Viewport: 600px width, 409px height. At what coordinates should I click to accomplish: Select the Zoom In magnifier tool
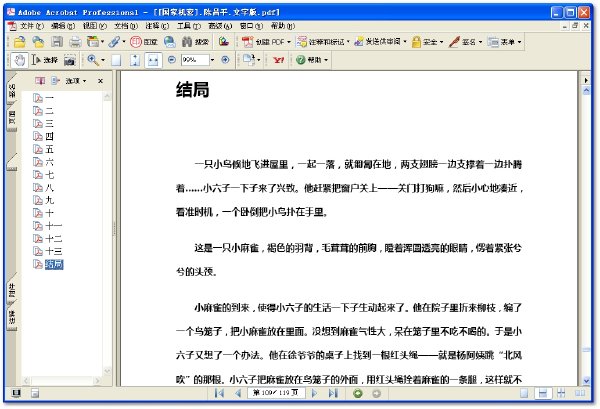pyautogui.click(x=93, y=60)
